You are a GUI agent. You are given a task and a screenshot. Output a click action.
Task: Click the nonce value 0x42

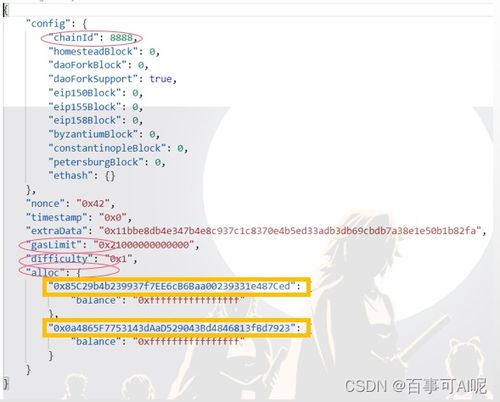click(93, 203)
